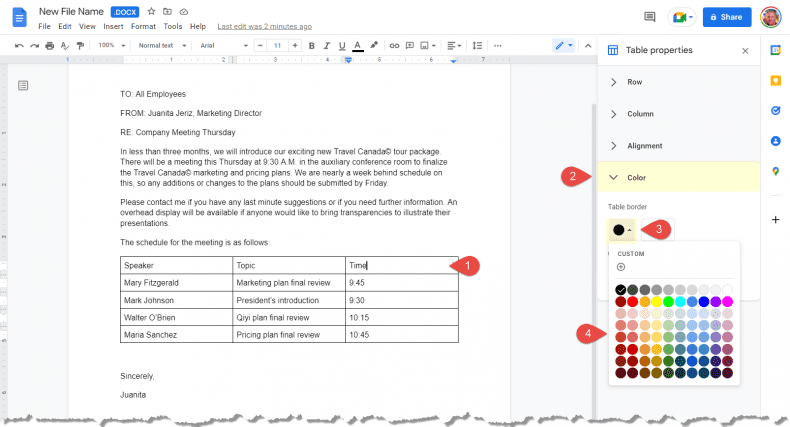Open the Insert menu
Screen dimensions: 790x427
[113, 26]
